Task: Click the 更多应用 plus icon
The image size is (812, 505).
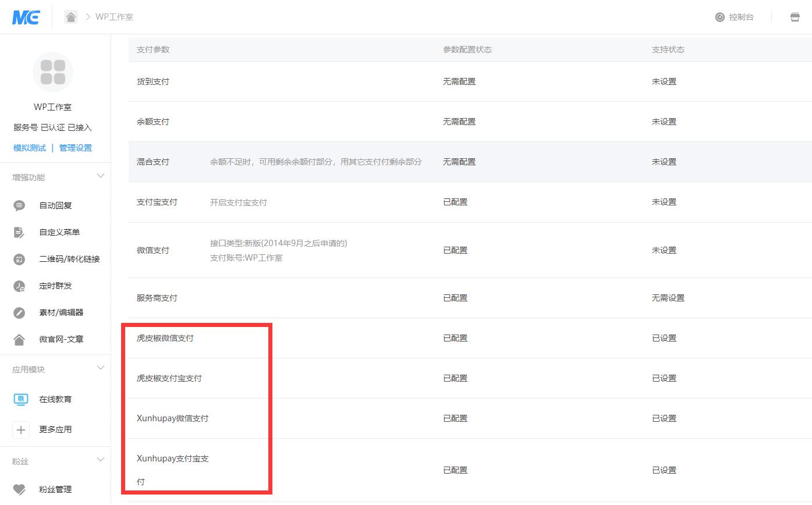Action: coord(20,429)
